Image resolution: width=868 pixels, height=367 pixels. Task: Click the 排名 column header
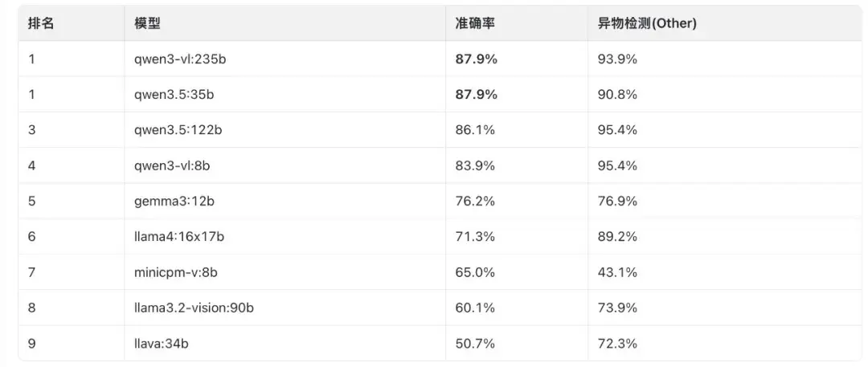tap(41, 23)
